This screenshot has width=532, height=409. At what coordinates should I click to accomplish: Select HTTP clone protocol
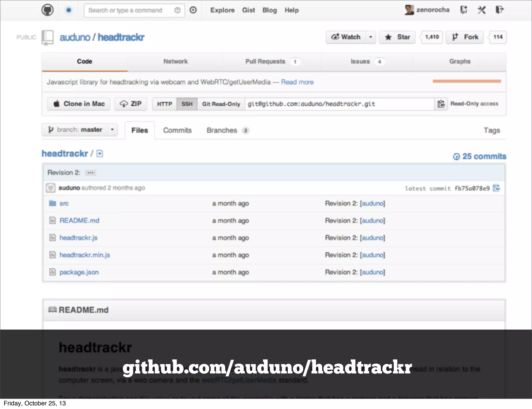click(x=164, y=104)
